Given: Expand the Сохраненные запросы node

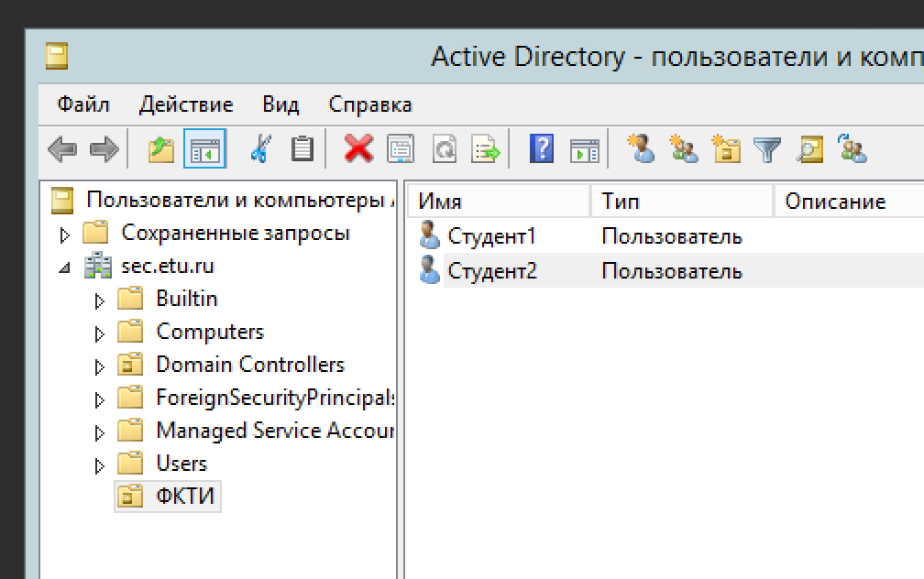Looking at the screenshot, I should tap(65, 235).
